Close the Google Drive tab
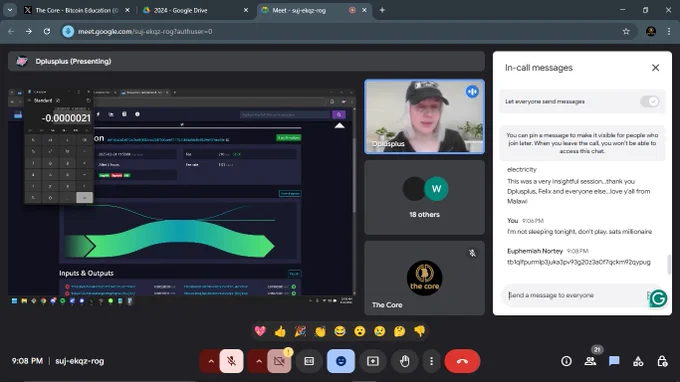The width and height of the screenshot is (680, 382). tap(246, 10)
